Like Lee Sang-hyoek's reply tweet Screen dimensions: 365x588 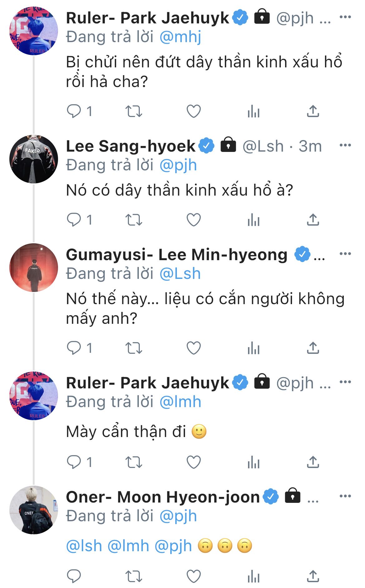[x=193, y=220]
